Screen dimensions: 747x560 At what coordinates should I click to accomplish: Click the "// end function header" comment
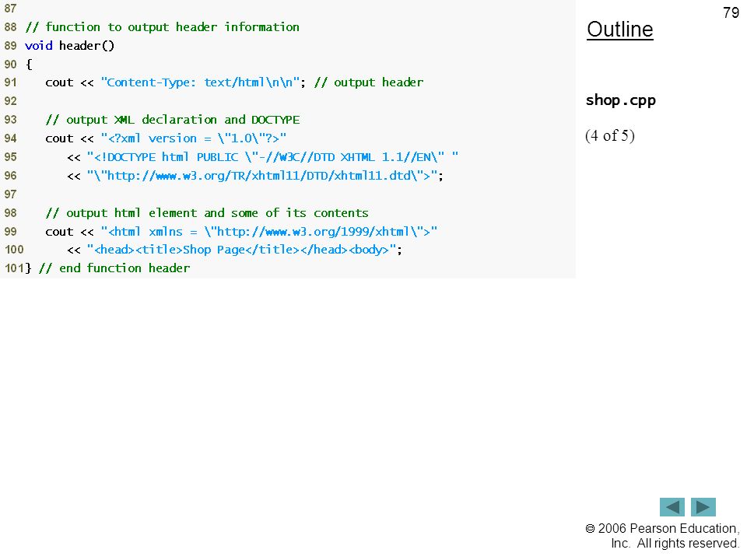[114, 268]
